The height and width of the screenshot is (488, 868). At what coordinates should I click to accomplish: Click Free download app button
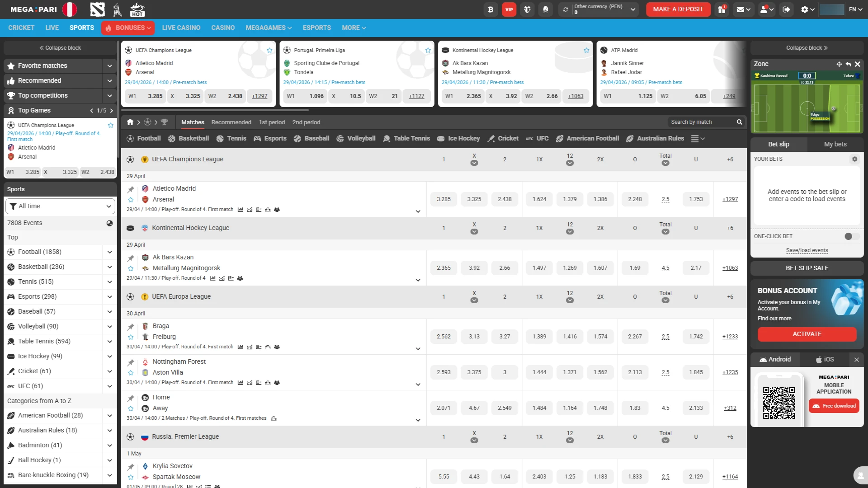point(834,406)
